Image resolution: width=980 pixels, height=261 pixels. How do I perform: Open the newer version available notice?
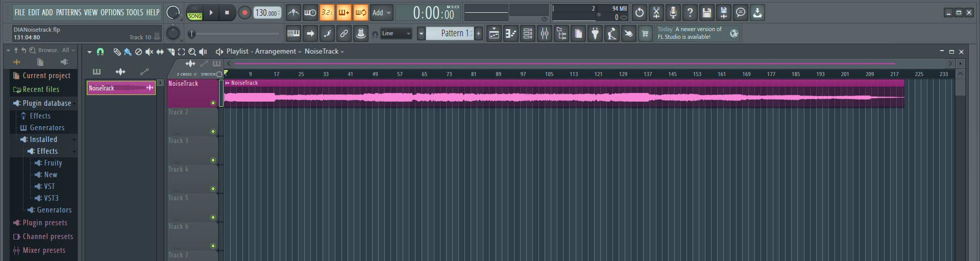(x=698, y=33)
